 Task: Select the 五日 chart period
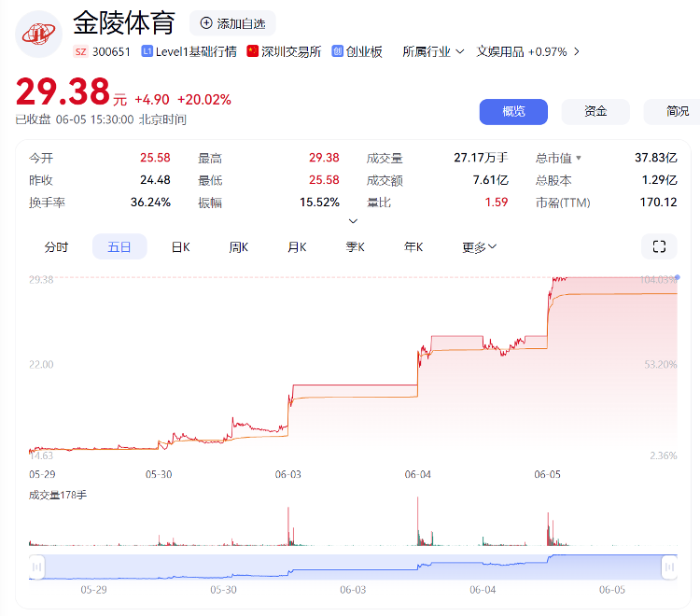[x=119, y=246]
